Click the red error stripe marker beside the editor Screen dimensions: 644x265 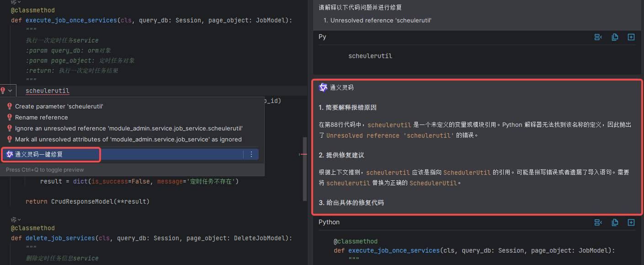(x=303, y=154)
